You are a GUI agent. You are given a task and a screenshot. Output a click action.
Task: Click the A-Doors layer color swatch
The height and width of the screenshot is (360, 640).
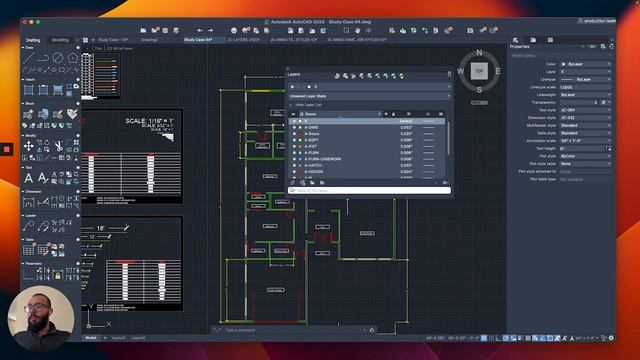[300, 134]
